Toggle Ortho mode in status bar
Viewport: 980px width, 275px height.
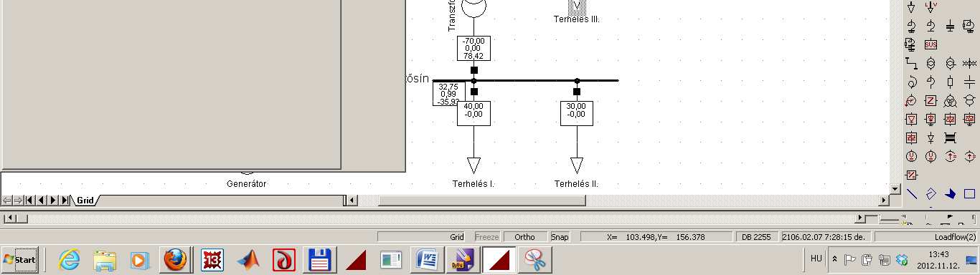pyautogui.click(x=524, y=237)
